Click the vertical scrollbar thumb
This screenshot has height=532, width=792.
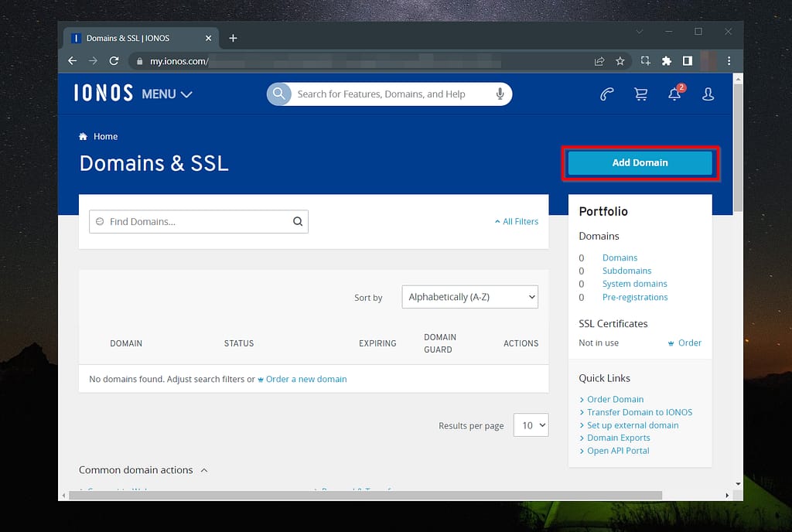tap(738, 148)
